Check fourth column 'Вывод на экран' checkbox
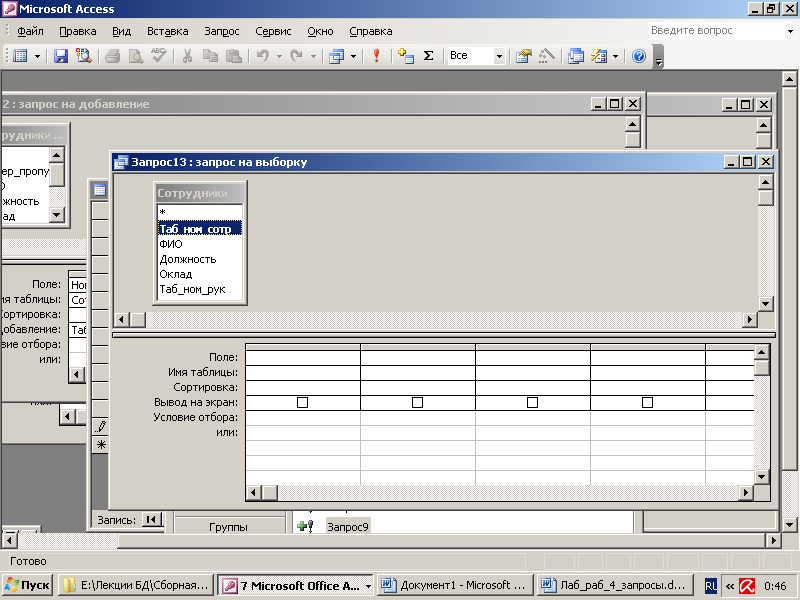 click(647, 403)
